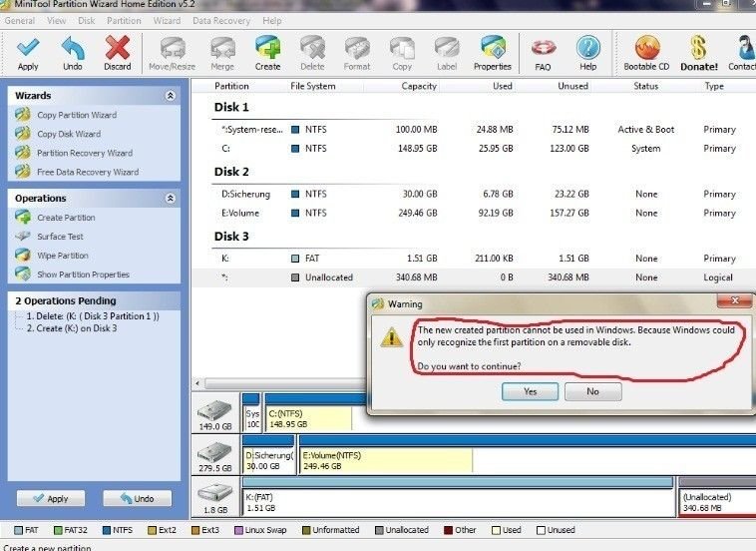Click the Create partition toolbar icon
Image resolution: width=756 pixels, height=551 pixels.
tap(267, 47)
